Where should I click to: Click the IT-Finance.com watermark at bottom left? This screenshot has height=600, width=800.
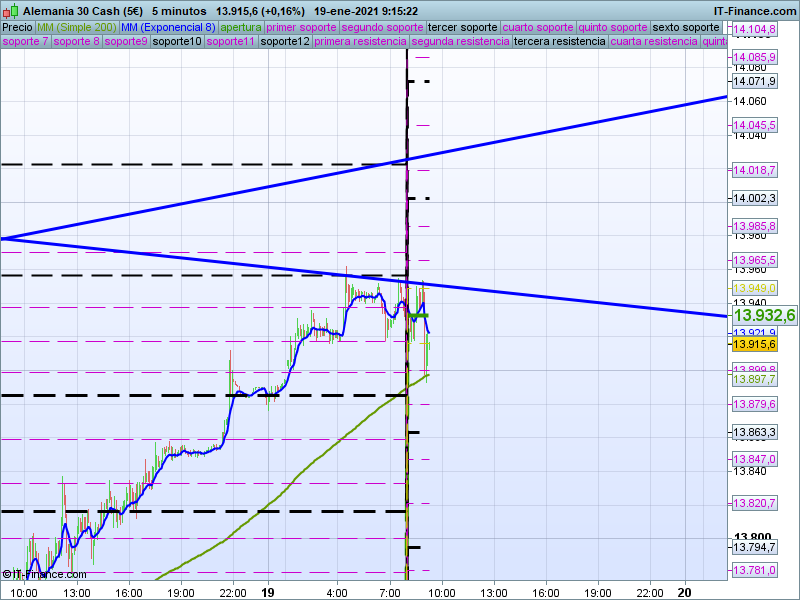coord(44,574)
